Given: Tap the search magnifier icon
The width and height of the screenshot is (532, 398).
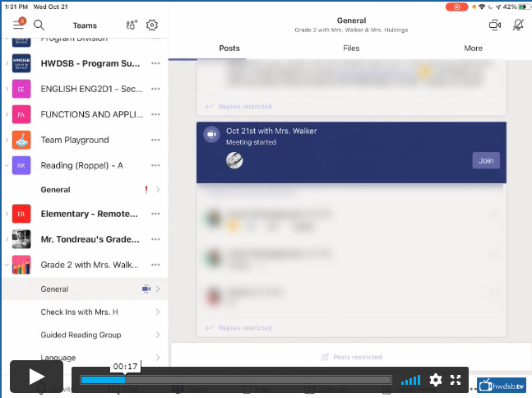Looking at the screenshot, I should 39,25.
